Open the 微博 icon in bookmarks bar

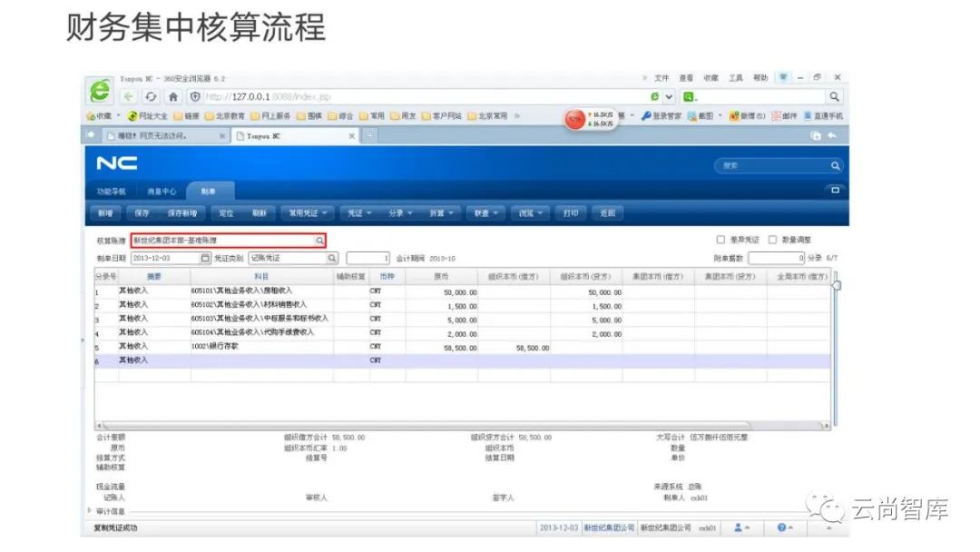click(734, 116)
